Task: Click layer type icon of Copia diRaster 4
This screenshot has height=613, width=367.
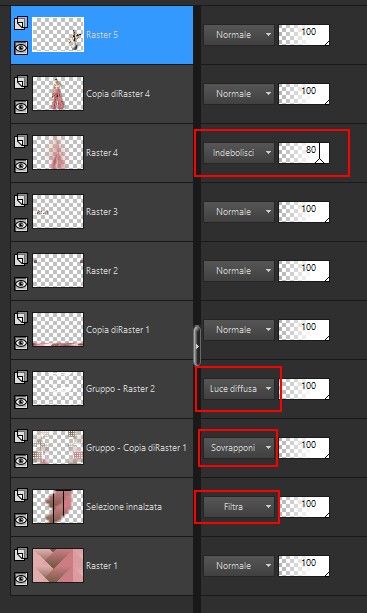Action: point(21,82)
